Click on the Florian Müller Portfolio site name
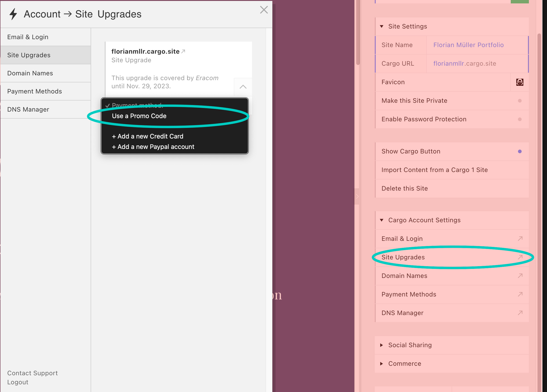 (x=468, y=45)
